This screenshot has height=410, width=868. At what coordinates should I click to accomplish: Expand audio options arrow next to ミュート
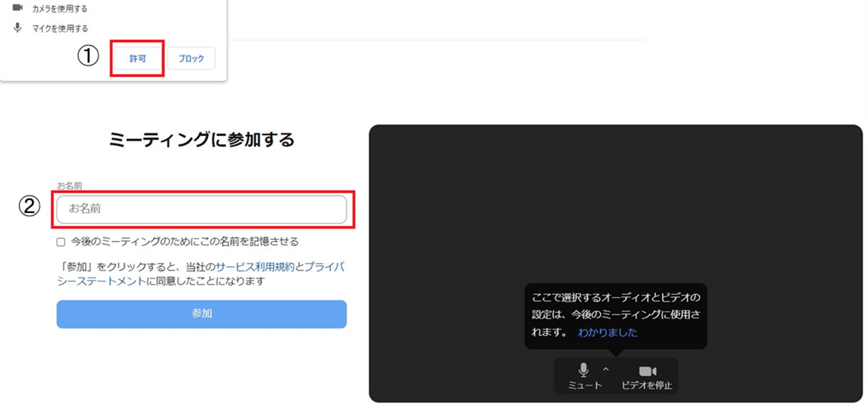click(606, 369)
